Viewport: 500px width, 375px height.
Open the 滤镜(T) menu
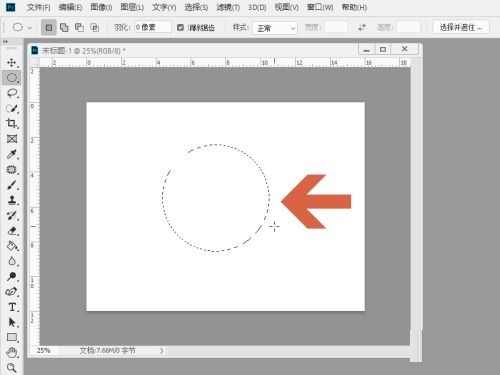[x=228, y=7]
